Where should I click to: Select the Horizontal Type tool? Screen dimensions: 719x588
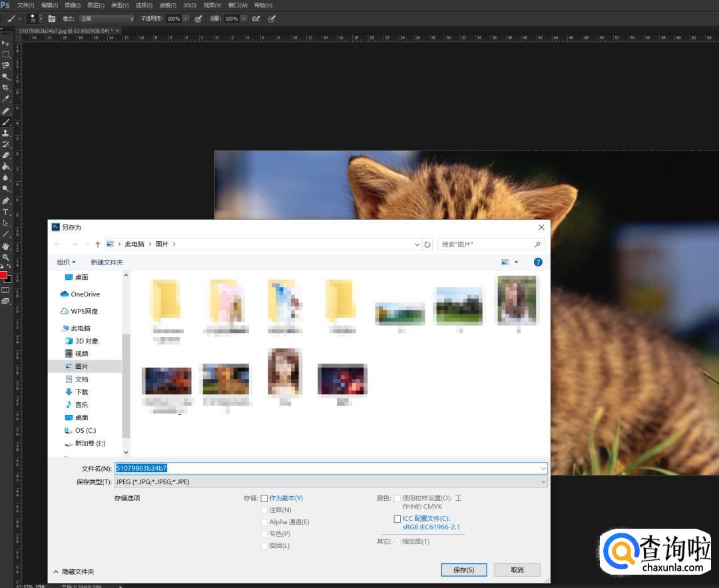[x=5, y=212]
